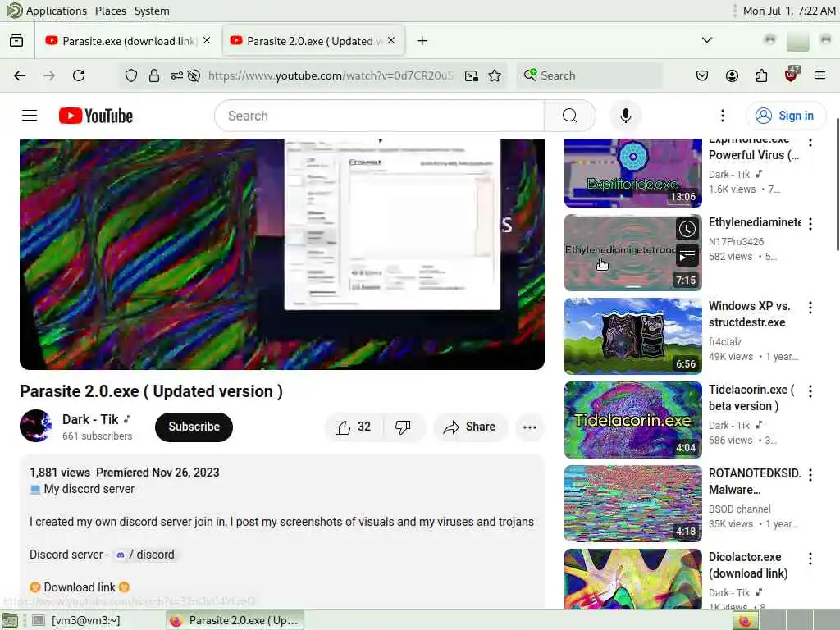Image resolution: width=840 pixels, height=630 pixels.
Task: Click the browser forward arrow
Action: [49, 75]
